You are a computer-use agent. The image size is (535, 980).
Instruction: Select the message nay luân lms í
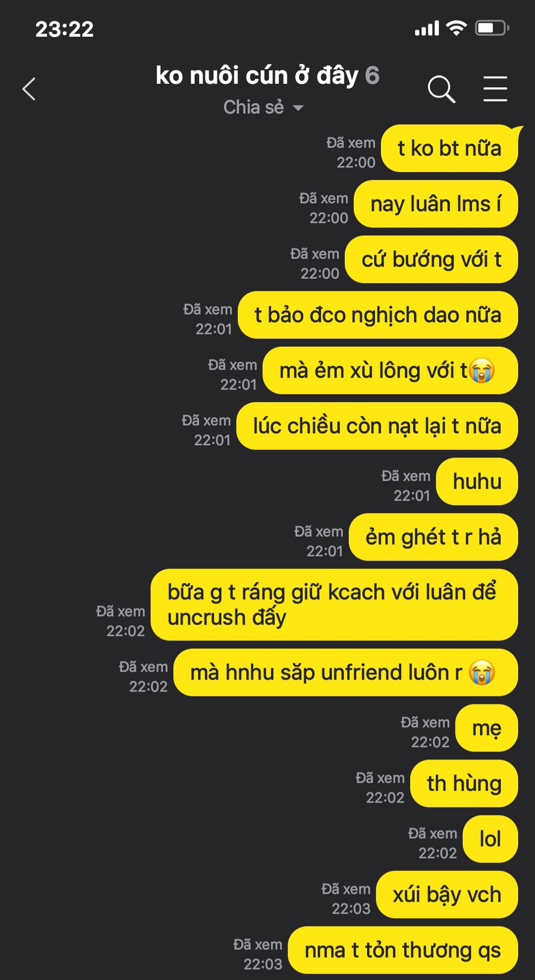click(436, 204)
